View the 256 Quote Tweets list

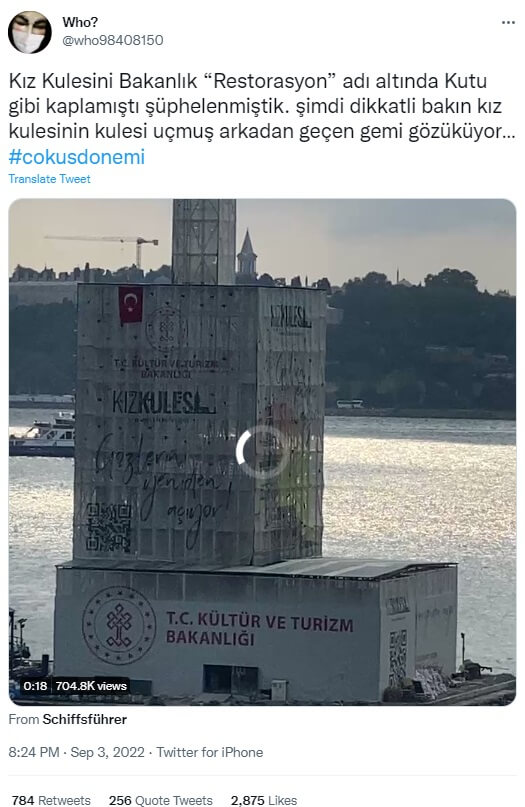point(161,800)
